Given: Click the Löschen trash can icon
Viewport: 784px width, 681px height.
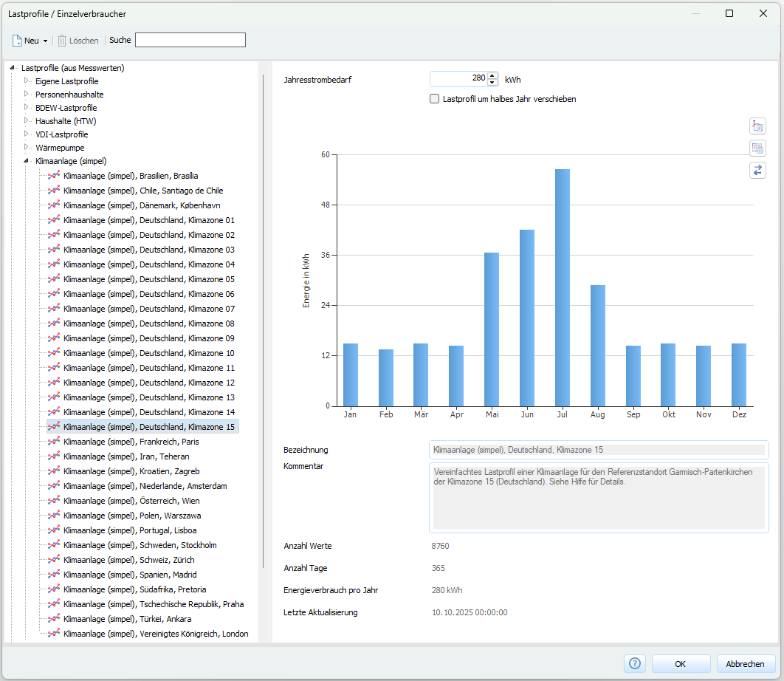Looking at the screenshot, I should (x=63, y=41).
